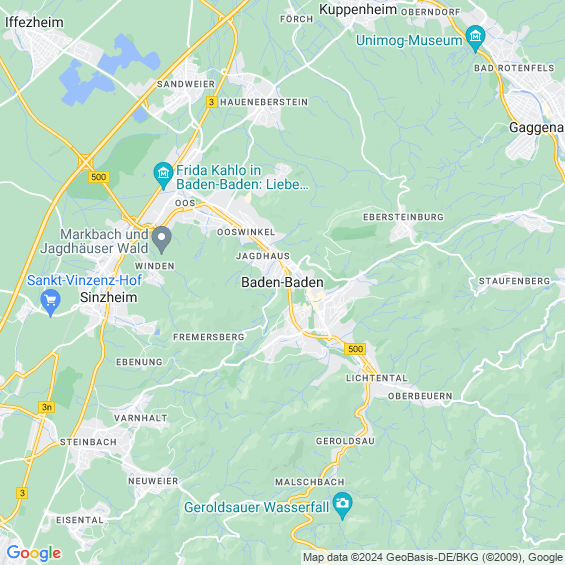Click the Unimog-Museum text label

pos(409,40)
